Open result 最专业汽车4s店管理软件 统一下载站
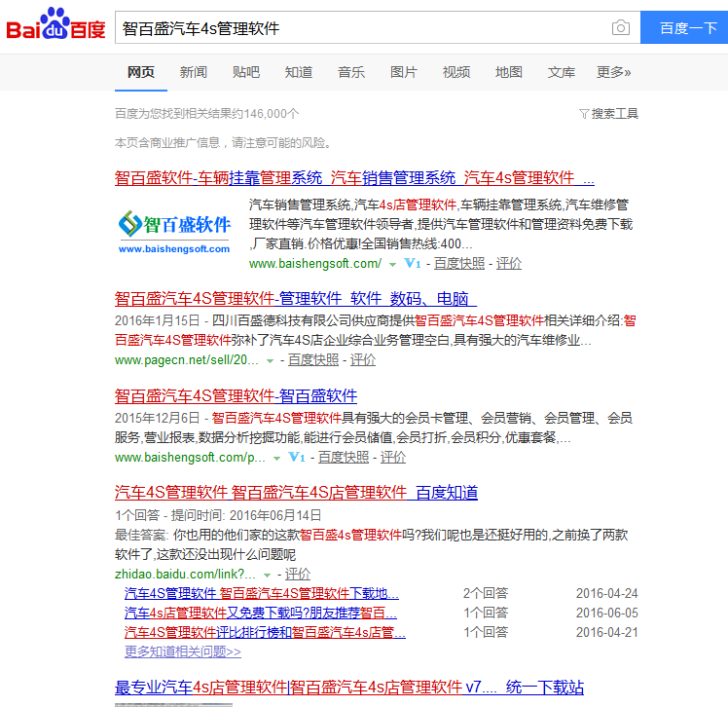This screenshot has height=707, width=728. (x=349, y=687)
